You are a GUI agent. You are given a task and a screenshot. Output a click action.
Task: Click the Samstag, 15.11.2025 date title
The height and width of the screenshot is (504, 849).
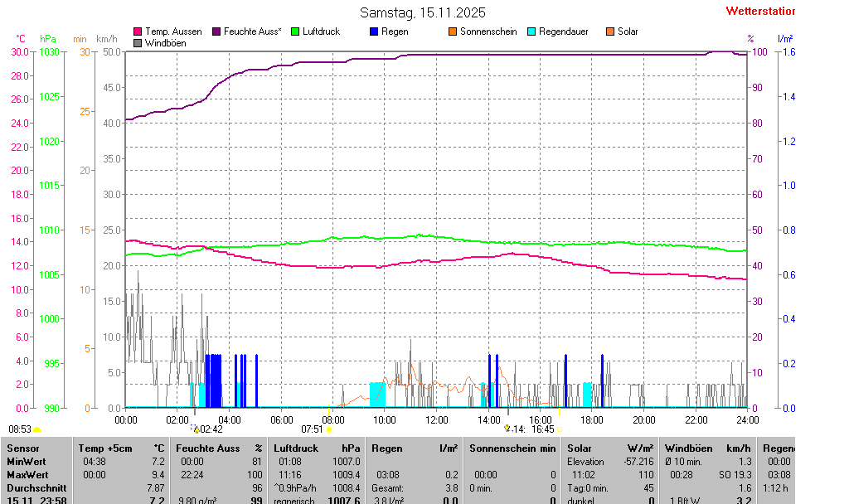click(423, 12)
